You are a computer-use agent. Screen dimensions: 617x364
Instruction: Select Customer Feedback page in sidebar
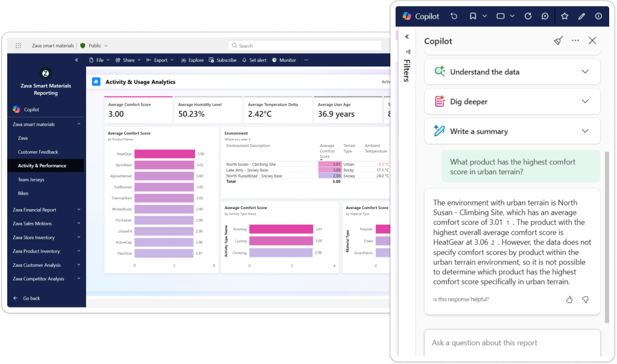[x=38, y=152]
